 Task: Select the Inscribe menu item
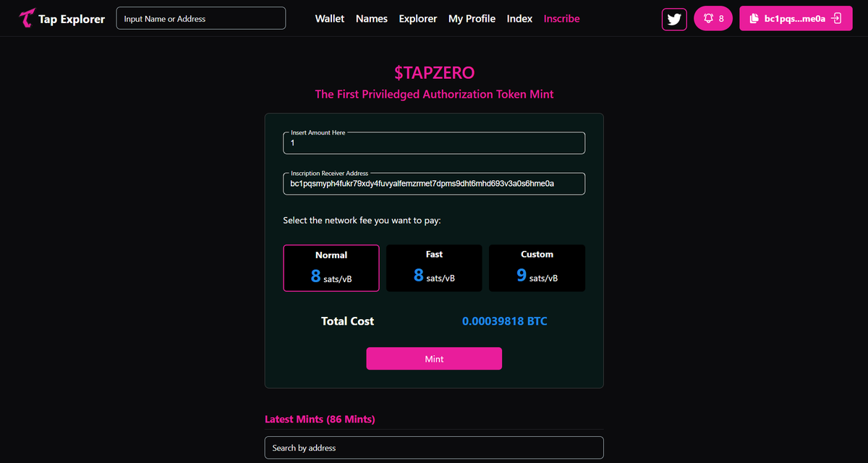[562, 19]
